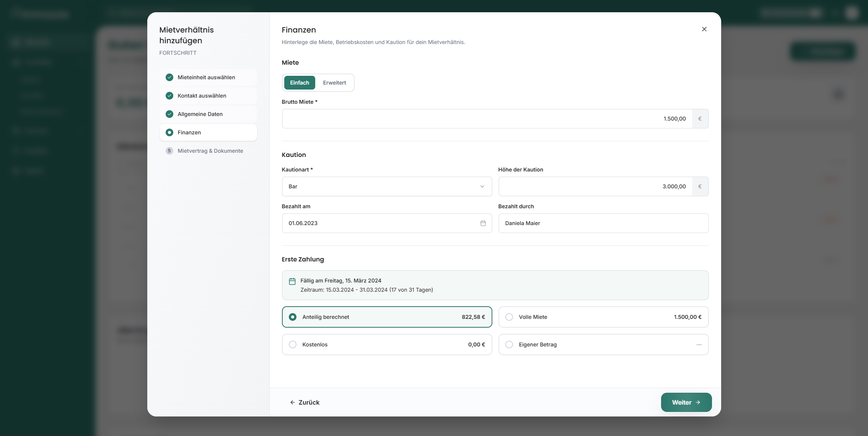Screen dimensions: 868x436
Task: Close the Mietverhältnis dialog with X
Action: [x=704, y=29]
